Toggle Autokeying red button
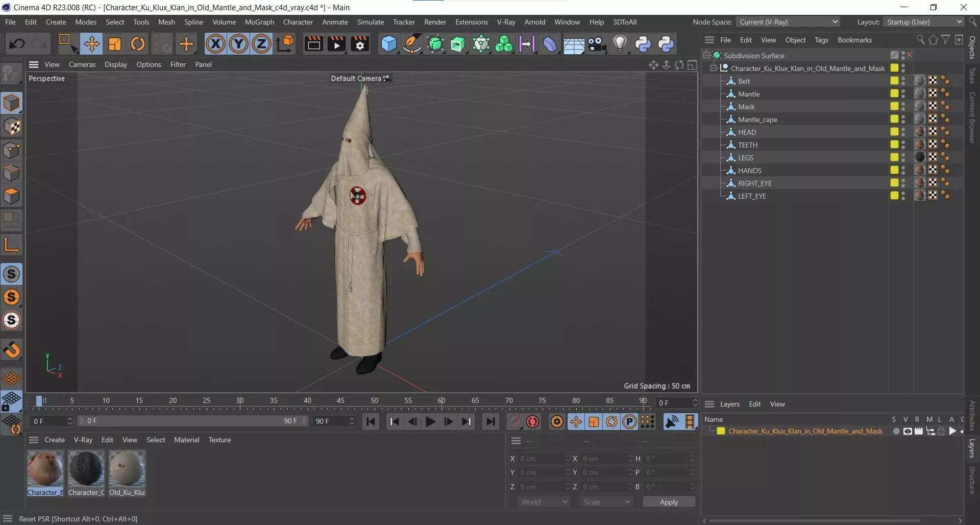Screen dimensions: 980x525 [532, 421]
